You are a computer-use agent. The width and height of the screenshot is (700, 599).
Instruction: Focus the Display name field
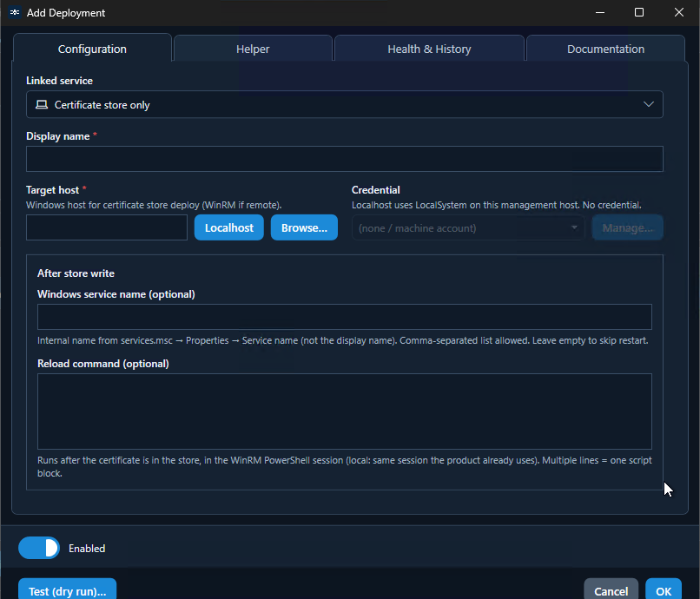(x=344, y=159)
